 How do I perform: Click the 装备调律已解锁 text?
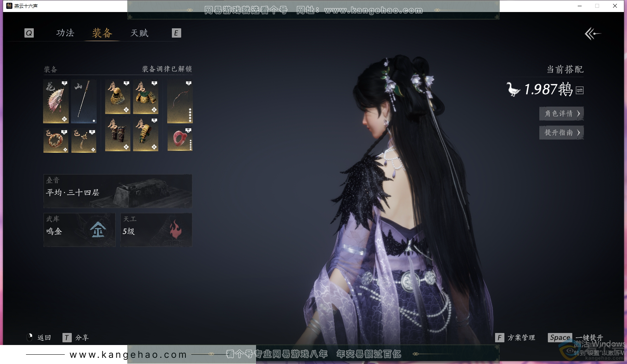point(167,69)
